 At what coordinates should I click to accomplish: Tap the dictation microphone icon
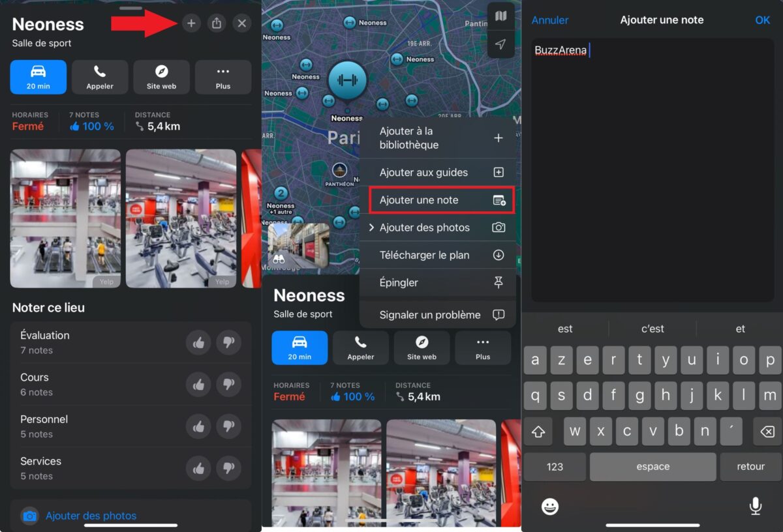click(x=755, y=506)
